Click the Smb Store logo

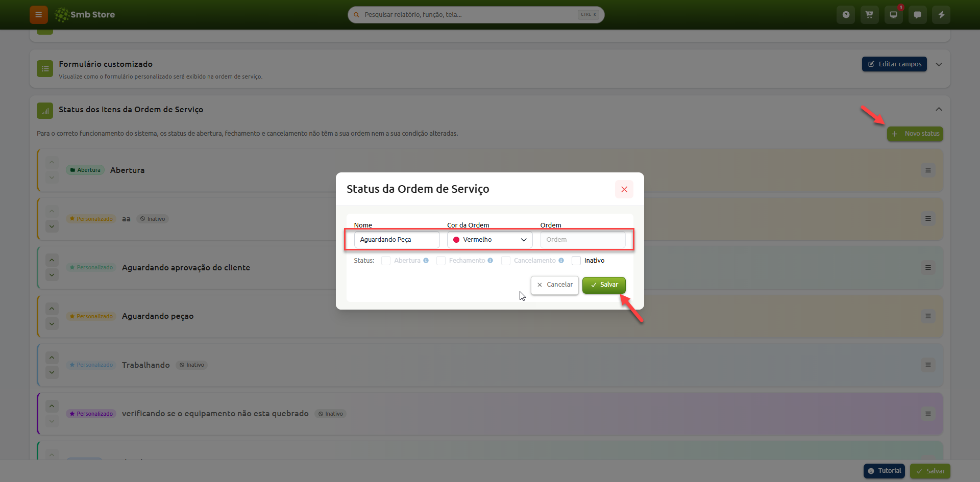[85, 15]
